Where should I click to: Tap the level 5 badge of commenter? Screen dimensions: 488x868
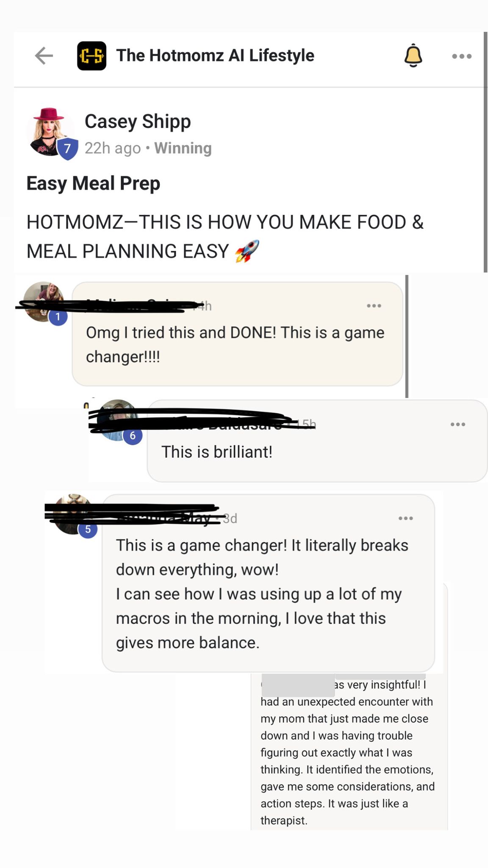coord(88,529)
